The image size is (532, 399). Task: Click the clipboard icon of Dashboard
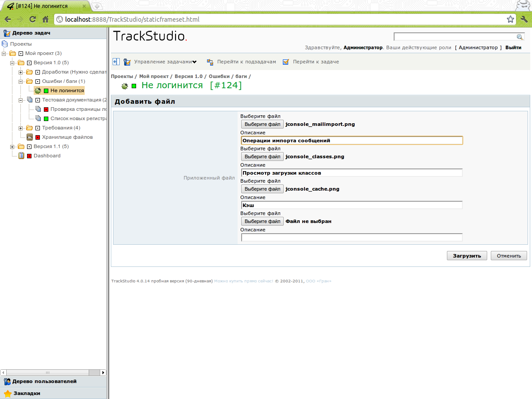[21, 156]
